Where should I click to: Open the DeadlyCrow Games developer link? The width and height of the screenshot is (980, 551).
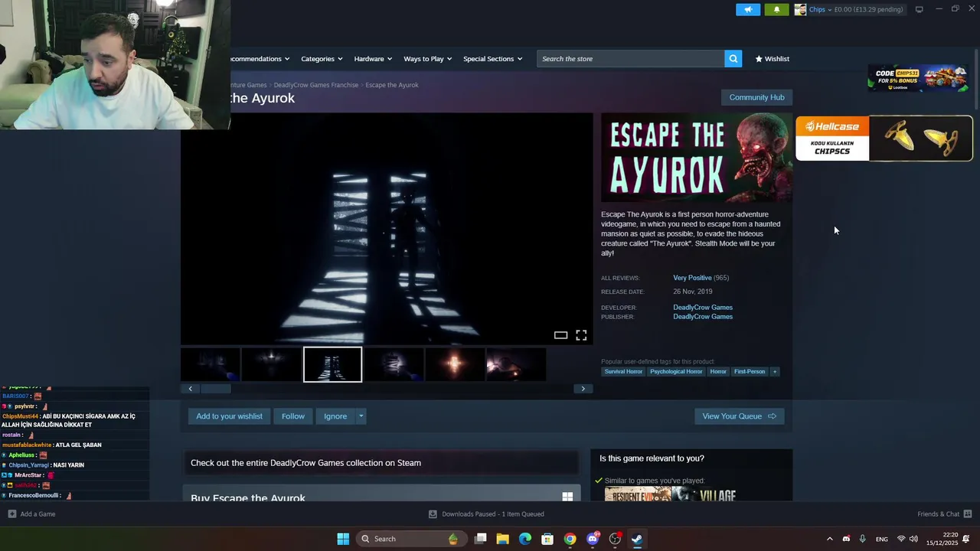(x=703, y=308)
